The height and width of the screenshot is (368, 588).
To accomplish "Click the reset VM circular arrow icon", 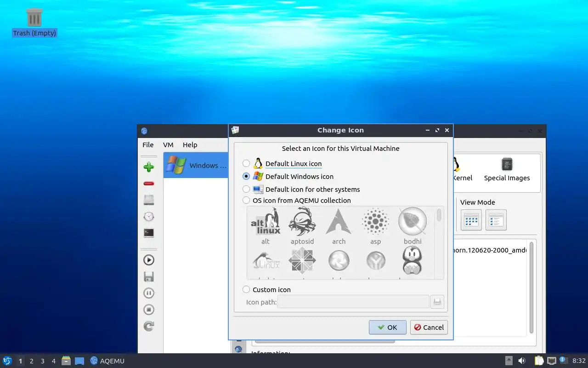I will point(148,326).
